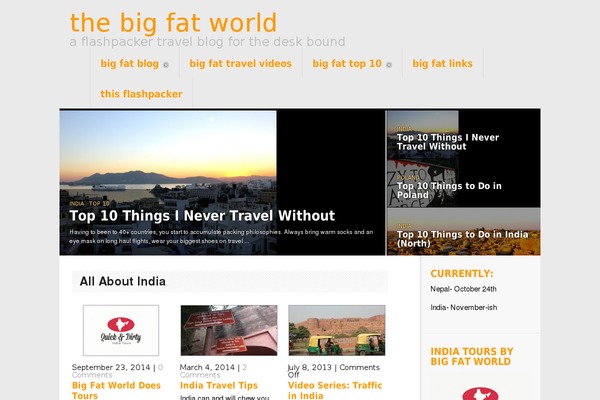Click the big fat world site title
Viewport: 600px width, 400px height.
pyautogui.click(x=173, y=23)
